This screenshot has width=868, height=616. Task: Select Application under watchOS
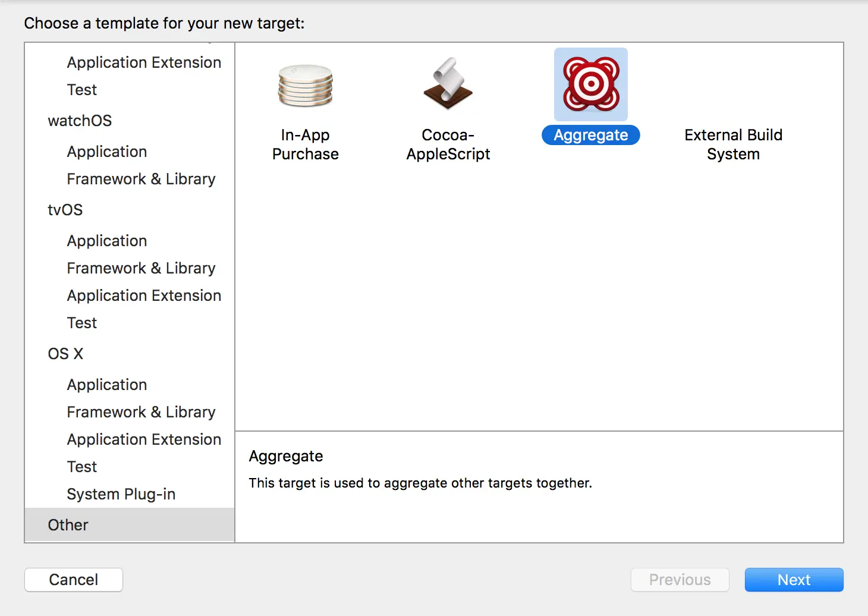(107, 152)
